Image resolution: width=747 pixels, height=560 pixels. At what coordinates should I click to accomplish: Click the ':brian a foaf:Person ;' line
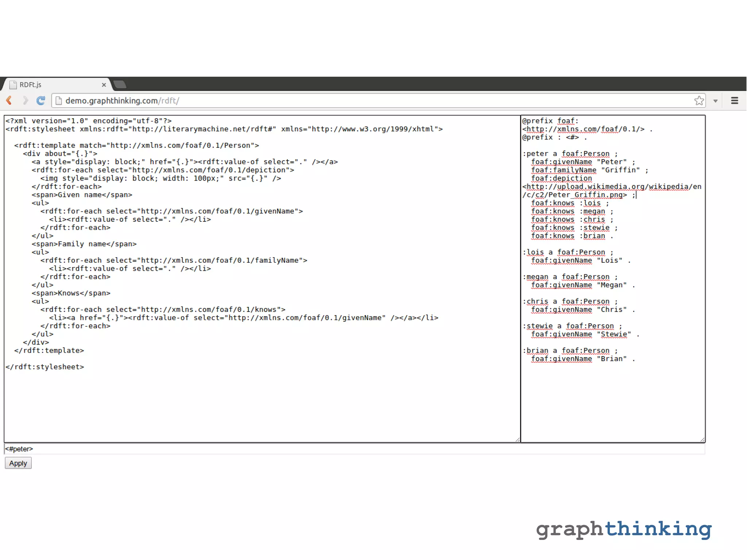click(x=570, y=350)
